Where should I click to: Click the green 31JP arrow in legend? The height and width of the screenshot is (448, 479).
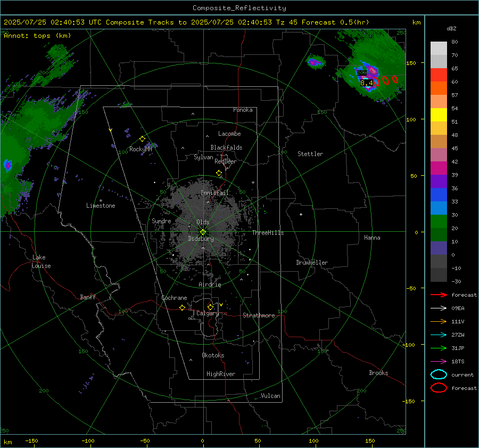439,348
